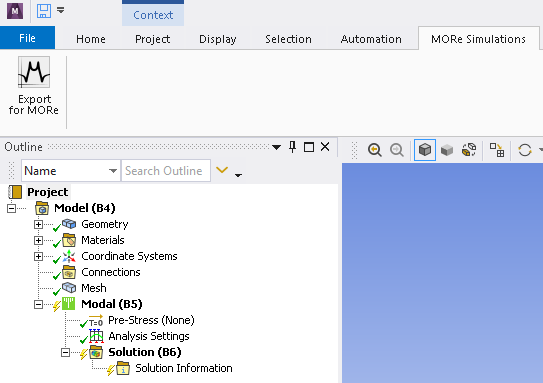The image size is (543, 383).
Task: Click the gray solid cube display icon
Action: [x=447, y=150]
